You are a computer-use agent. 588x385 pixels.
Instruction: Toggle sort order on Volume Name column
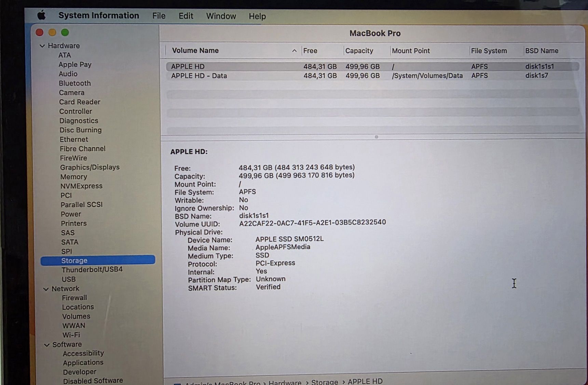[x=233, y=51]
